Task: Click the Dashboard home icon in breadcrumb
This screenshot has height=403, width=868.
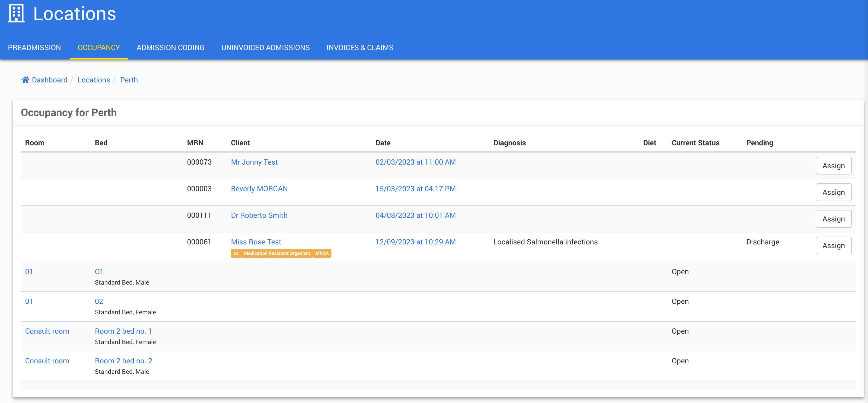Action: pos(25,80)
